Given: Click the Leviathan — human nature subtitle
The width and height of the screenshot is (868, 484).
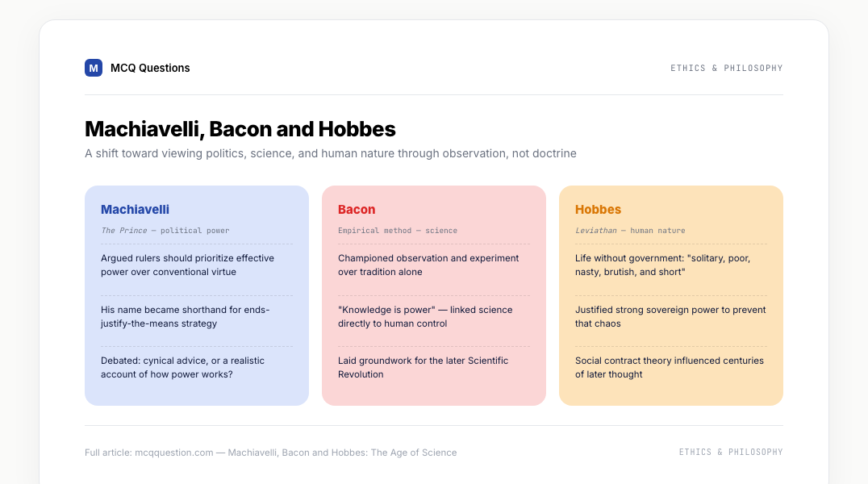Looking at the screenshot, I should tap(630, 231).
